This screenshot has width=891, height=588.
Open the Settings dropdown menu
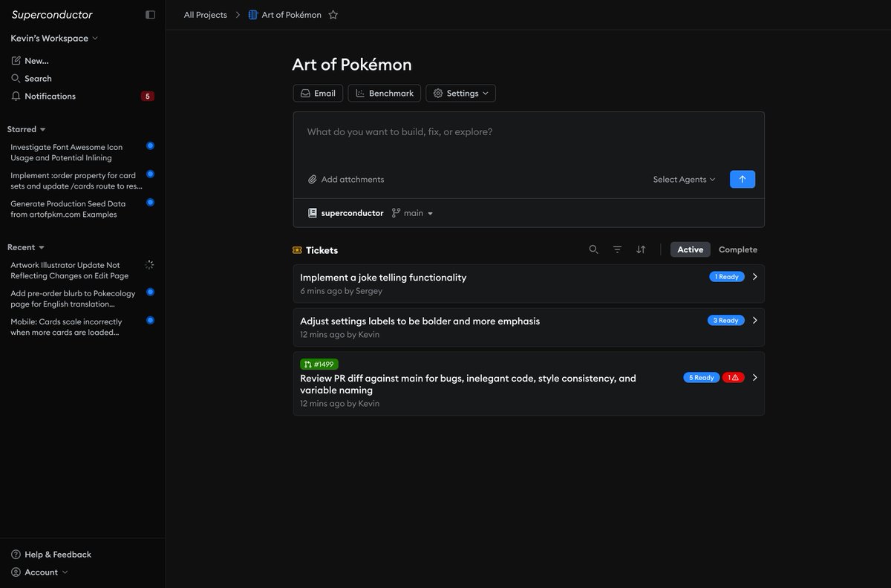pyautogui.click(x=461, y=93)
